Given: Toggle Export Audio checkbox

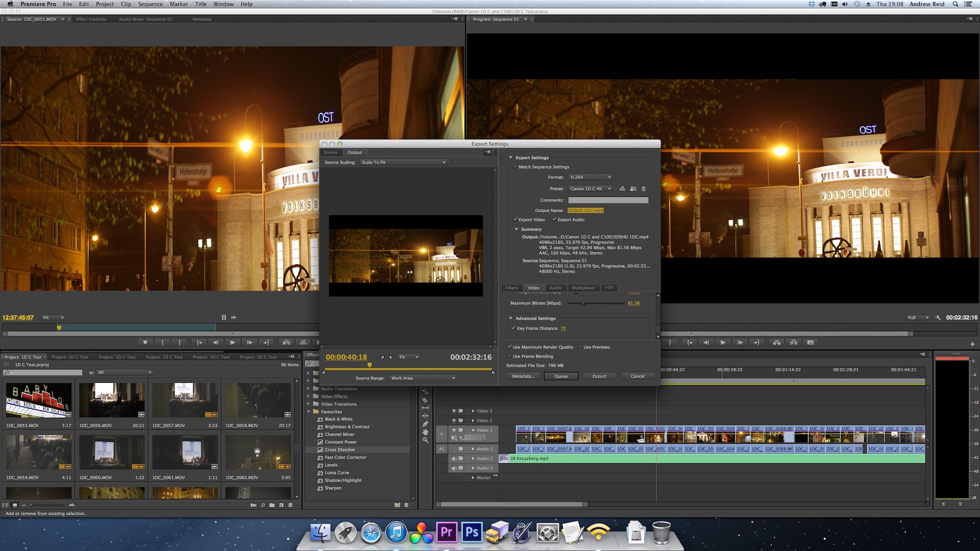Looking at the screenshot, I should tap(554, 219).
